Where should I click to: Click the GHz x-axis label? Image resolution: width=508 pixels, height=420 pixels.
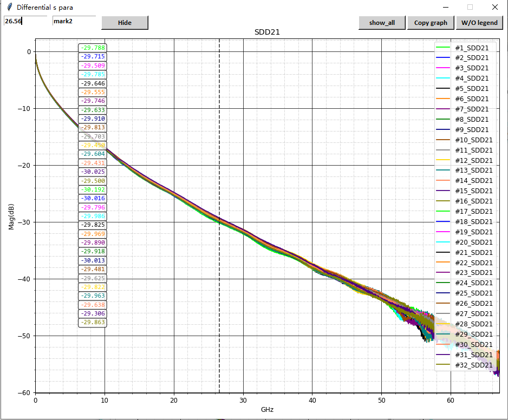pyautogui.click(x=267, y=410)
